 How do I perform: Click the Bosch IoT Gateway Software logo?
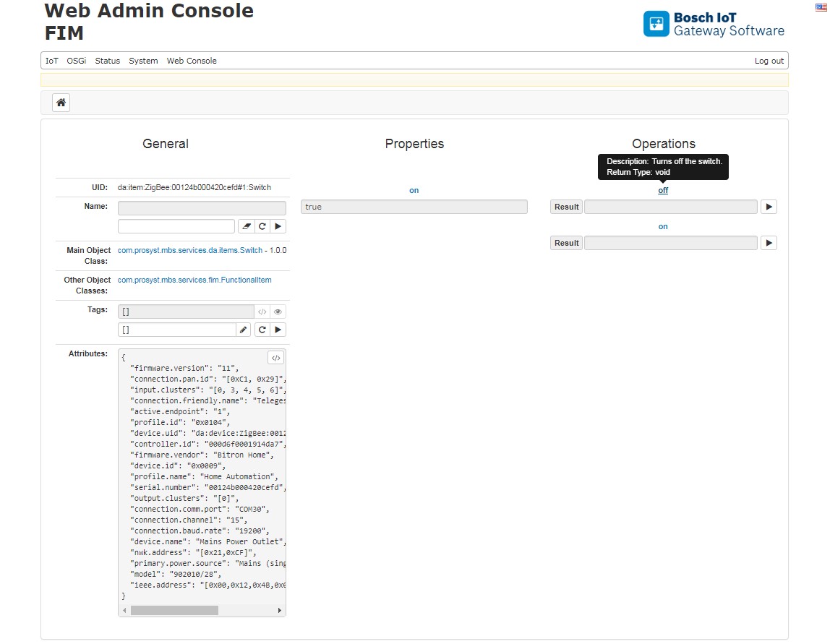tap(713, 23)
